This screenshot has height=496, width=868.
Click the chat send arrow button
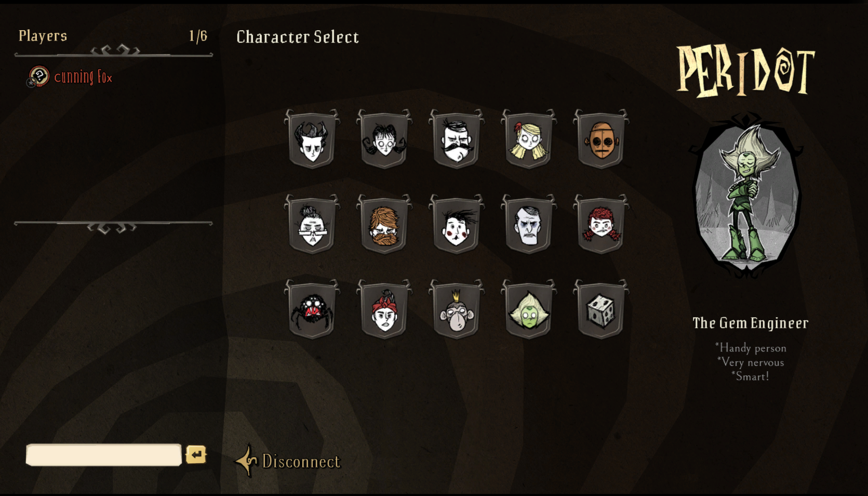196,455
